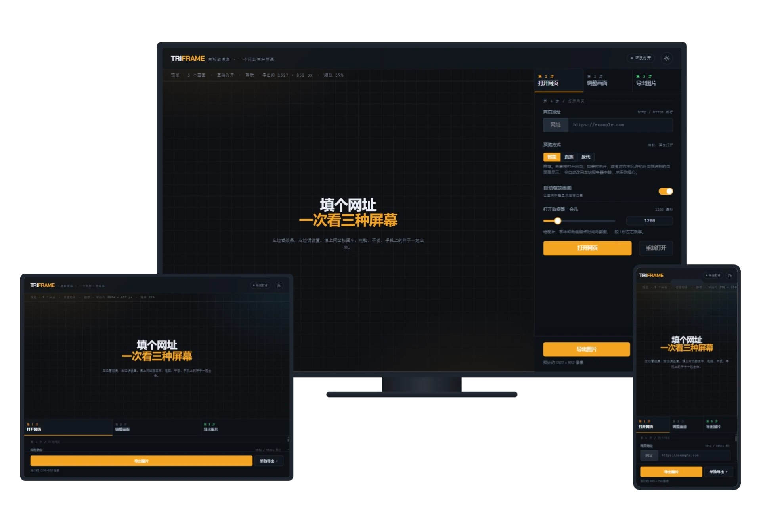Select the 反代 preview mode on the monitor
761x532 pixels.
coord(586,157)
